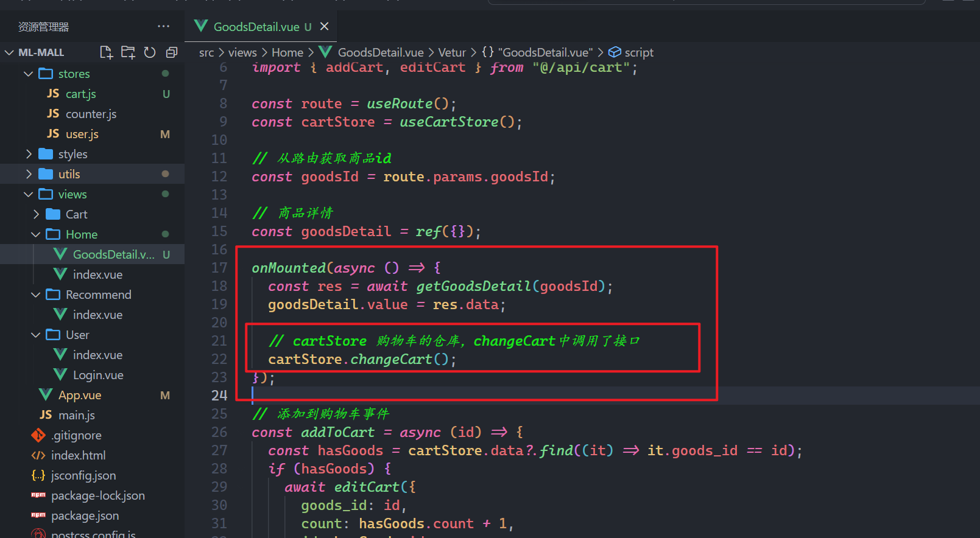Expand the Cart folder
This screenshot has height=538, width=980.
click(x=35, y=214)
